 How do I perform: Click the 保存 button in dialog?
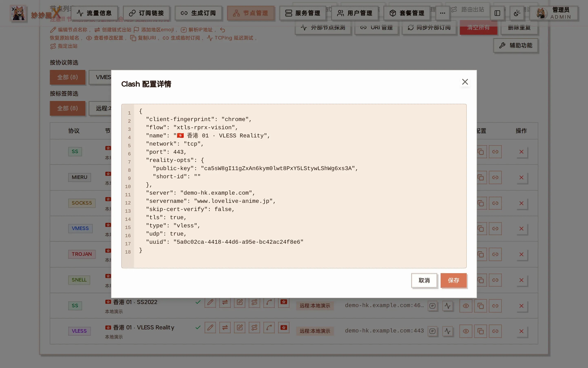point(453,280)
